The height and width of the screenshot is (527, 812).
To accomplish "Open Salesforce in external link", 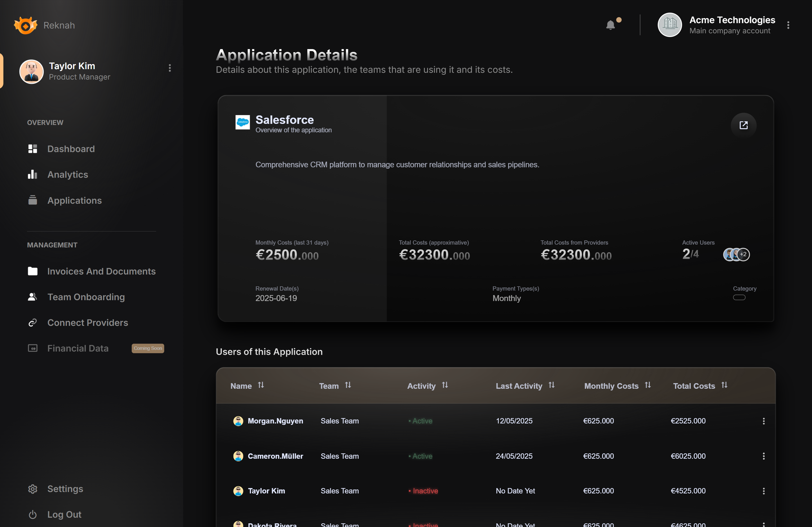I will tap(743, 125).
